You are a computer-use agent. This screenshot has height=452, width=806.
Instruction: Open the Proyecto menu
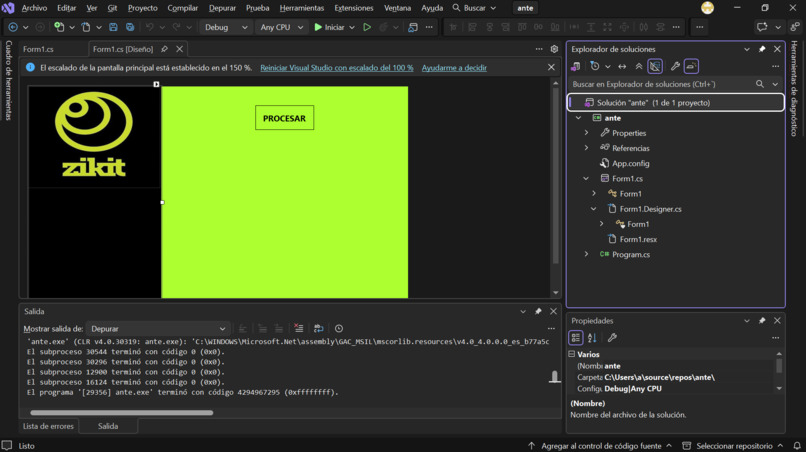[142, 8]
